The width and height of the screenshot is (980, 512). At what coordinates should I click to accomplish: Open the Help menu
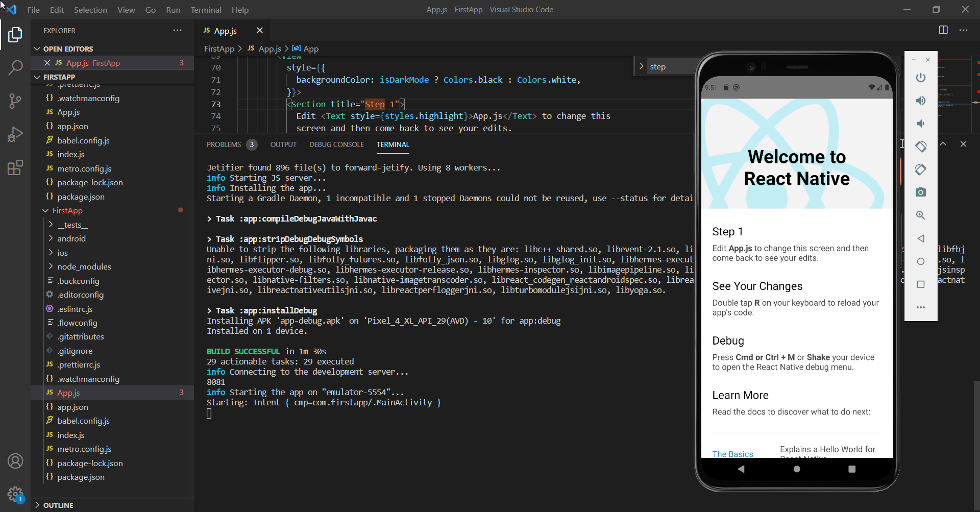(240, 10)
